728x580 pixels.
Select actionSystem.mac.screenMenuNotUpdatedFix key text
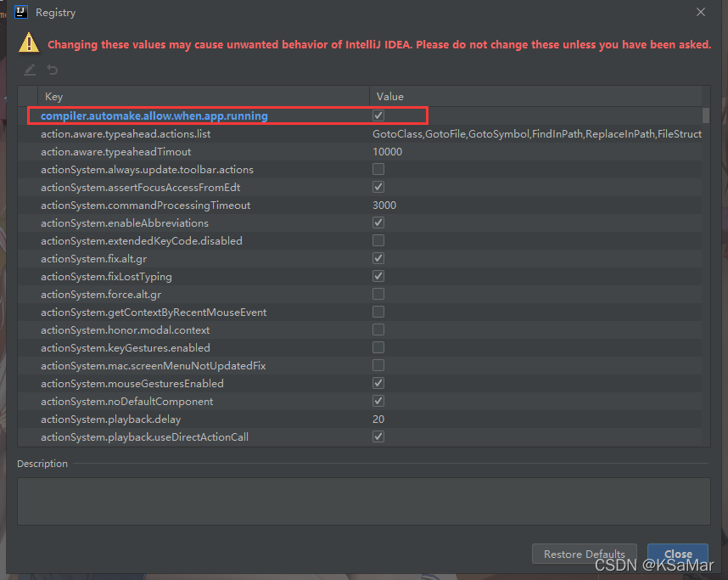154,365
